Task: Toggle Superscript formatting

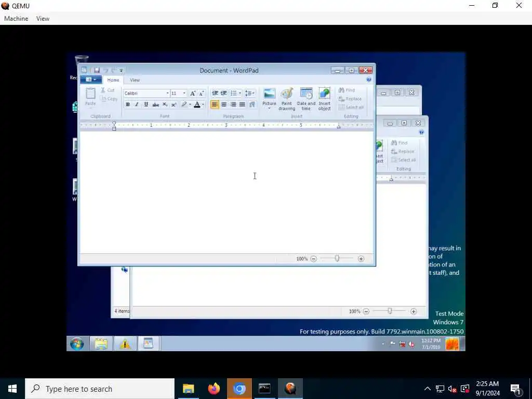Action: click(x=174, y=104)
